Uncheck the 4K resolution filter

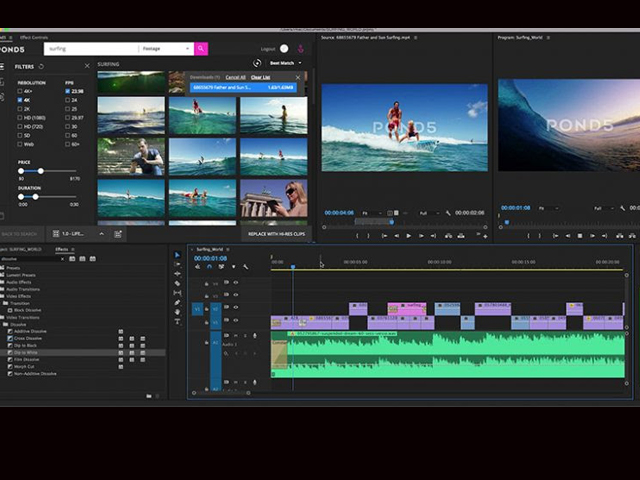(x=20, y=100)
